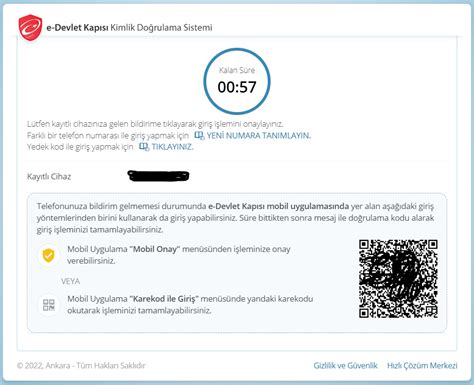The width and height of the screenshot is (474, 385).
Task: Click the TIKLAYINIZ backup code link
Action: tap(172, 147)
